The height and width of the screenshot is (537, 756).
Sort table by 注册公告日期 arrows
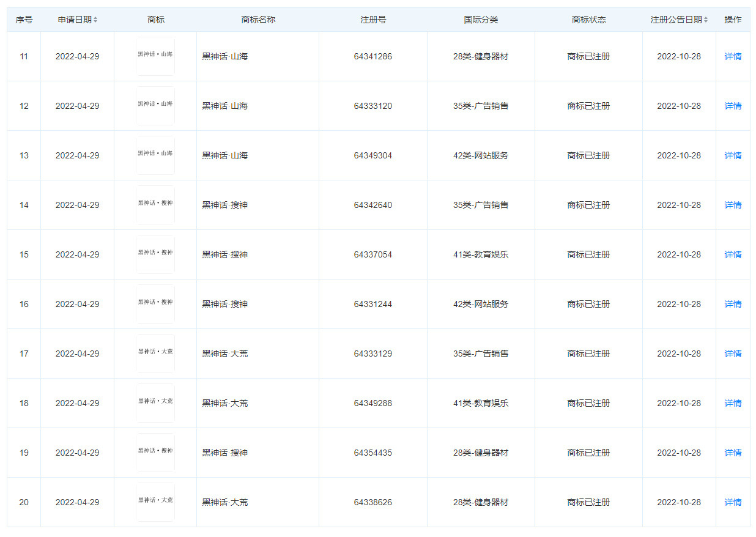tap(706, 20)
